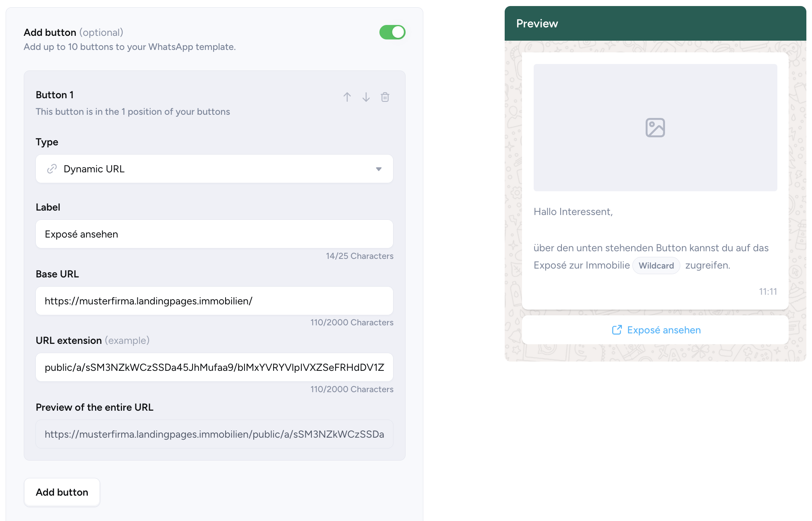Move Button 1 up with arrow icon
This screenshot has height=521, width=812.
tap(347, 97)
